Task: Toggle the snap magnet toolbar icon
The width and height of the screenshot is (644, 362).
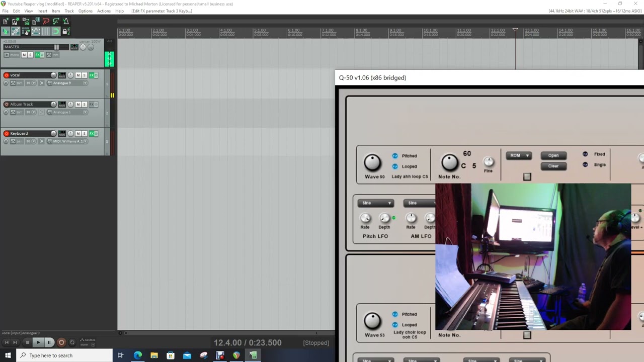Action: coord(56,31)
